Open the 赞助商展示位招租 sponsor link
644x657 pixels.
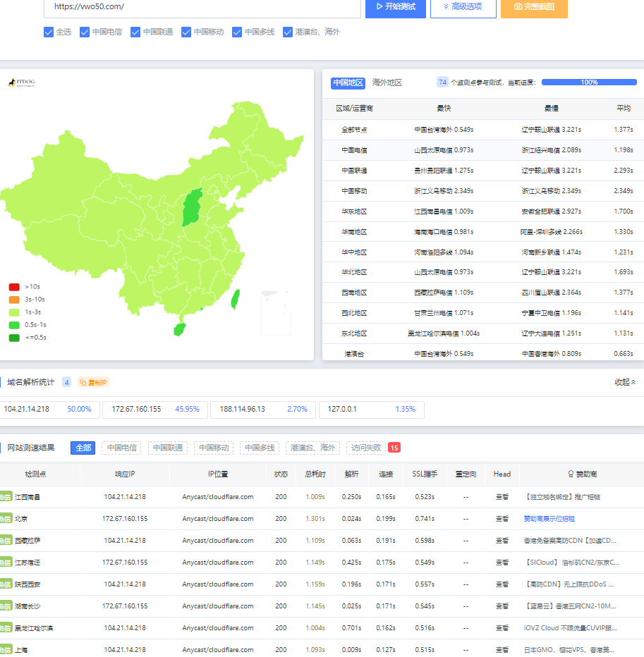pyautogui.click(x=549, y=519)
